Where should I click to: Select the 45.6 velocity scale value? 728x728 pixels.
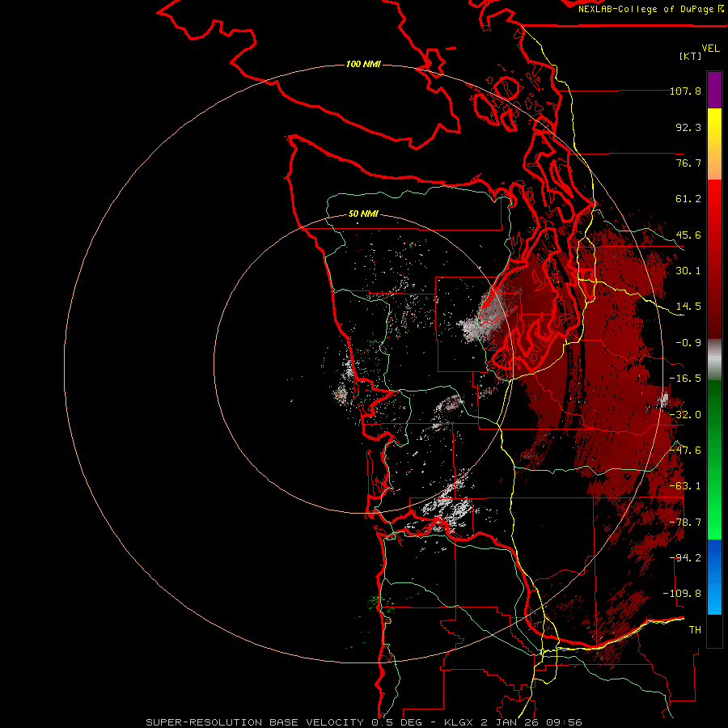[688, 235]
